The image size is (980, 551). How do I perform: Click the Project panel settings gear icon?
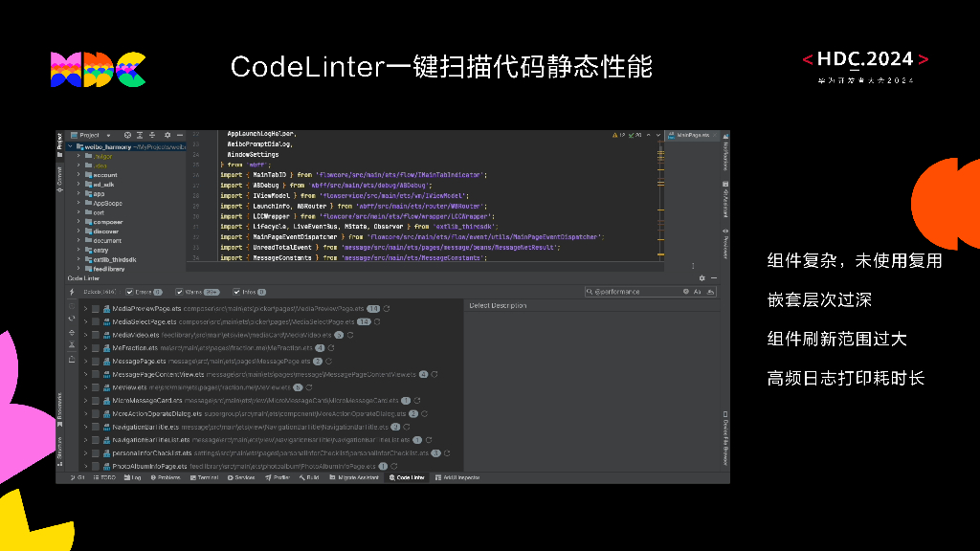click(167, 136)
